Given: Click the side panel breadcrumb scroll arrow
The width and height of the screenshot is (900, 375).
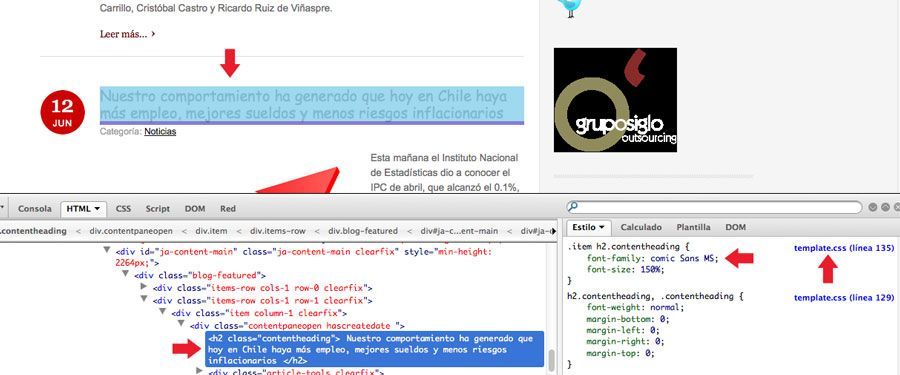Looking at the screenshot, I should pos(554,231).
